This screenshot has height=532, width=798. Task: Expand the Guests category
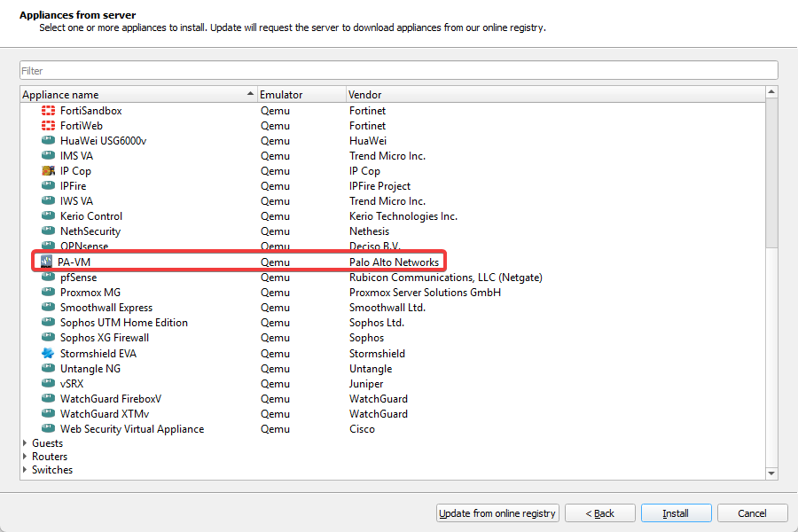[x=25, y=443]
